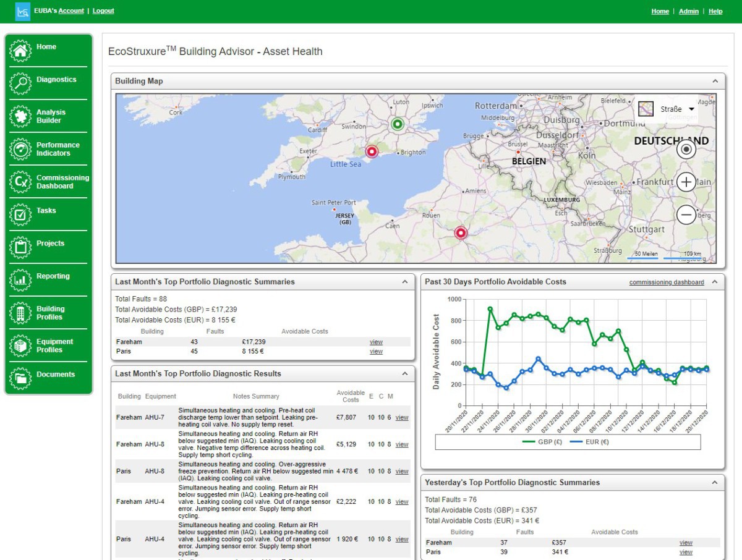Select Reporting in the sidebar
Screen dimensions: 742x560
[x=53, y=276]
